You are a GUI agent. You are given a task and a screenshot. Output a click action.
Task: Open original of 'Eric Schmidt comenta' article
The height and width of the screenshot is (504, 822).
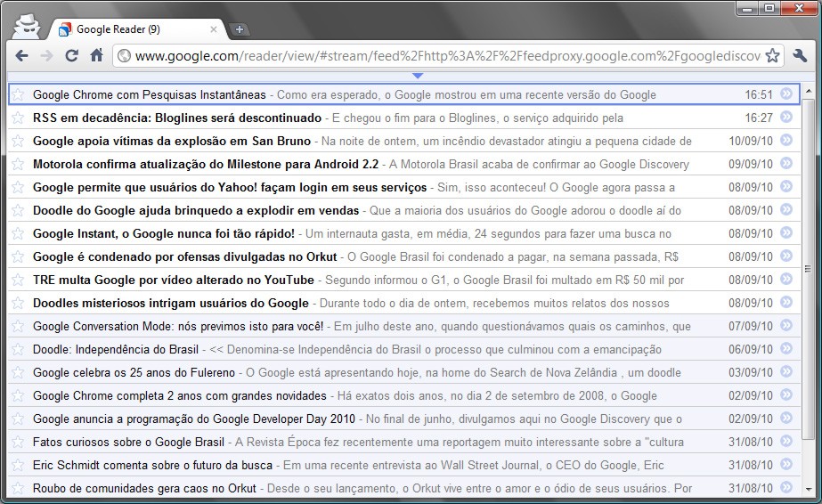(785, 464)
